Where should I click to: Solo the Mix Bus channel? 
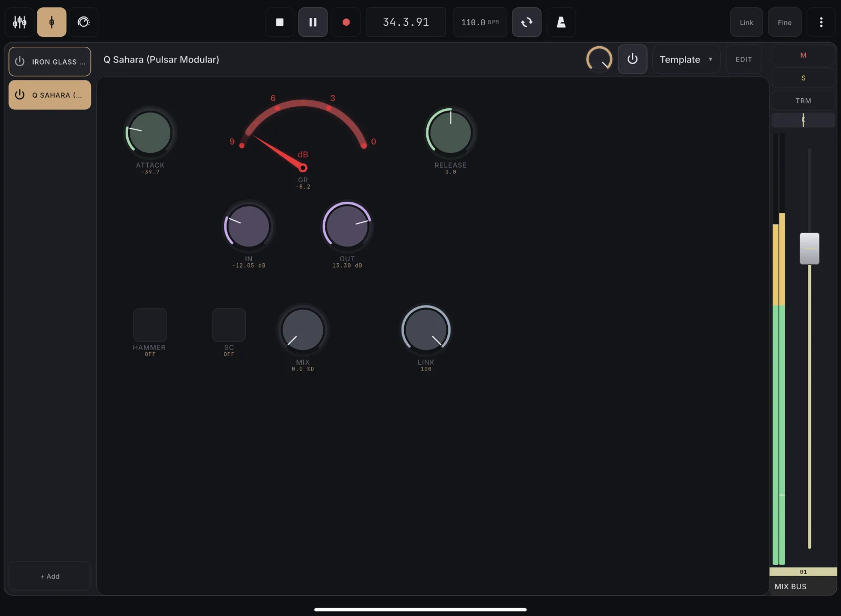803,78
